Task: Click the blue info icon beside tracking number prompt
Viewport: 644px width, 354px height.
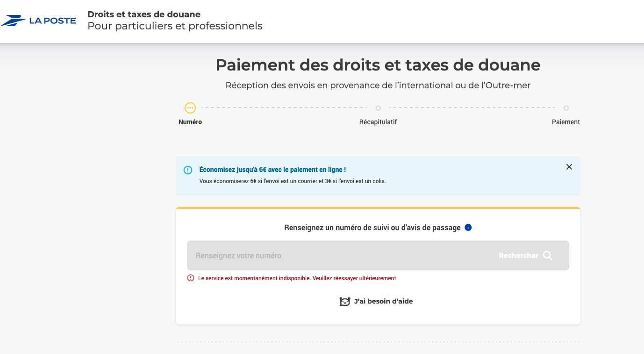Action: pyautogui.click(x=468, y=227)
